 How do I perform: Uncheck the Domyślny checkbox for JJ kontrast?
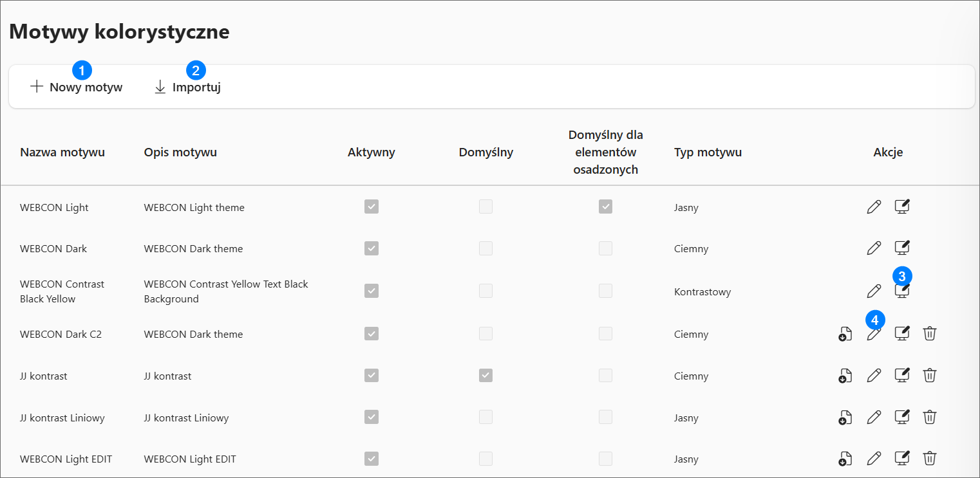(485, 375)
